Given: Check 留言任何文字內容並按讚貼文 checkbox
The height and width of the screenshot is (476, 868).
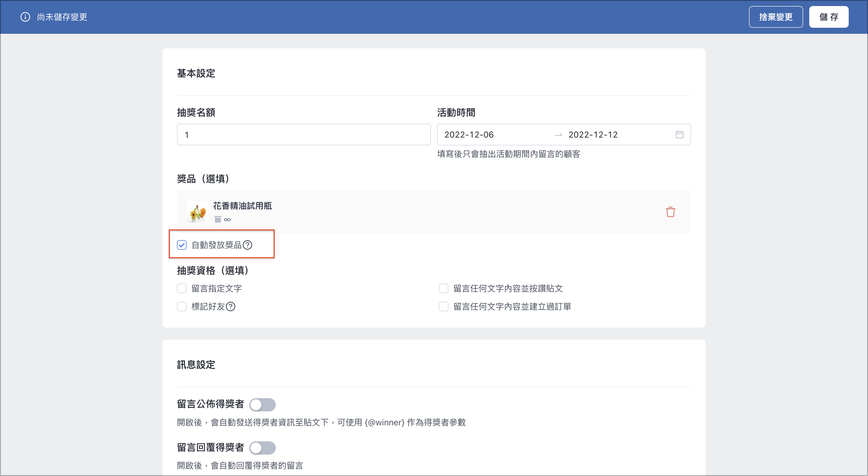Looking at the screenshot, I should (x=443, y=288).
